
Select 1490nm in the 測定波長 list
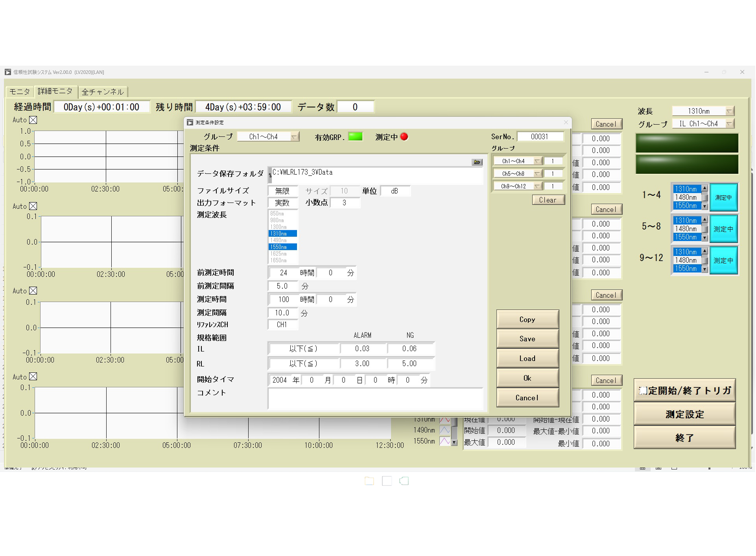coord(283,240)
